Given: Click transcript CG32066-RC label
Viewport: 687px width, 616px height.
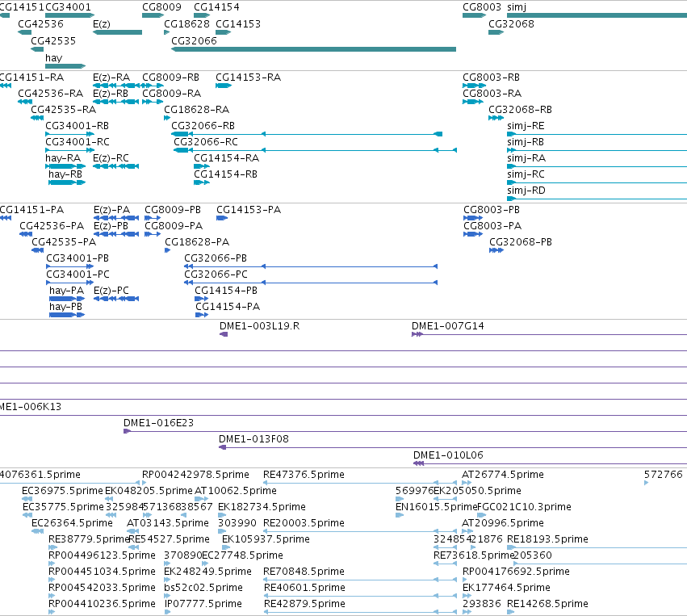Looking at the screenshot, I should coord(206,142).
